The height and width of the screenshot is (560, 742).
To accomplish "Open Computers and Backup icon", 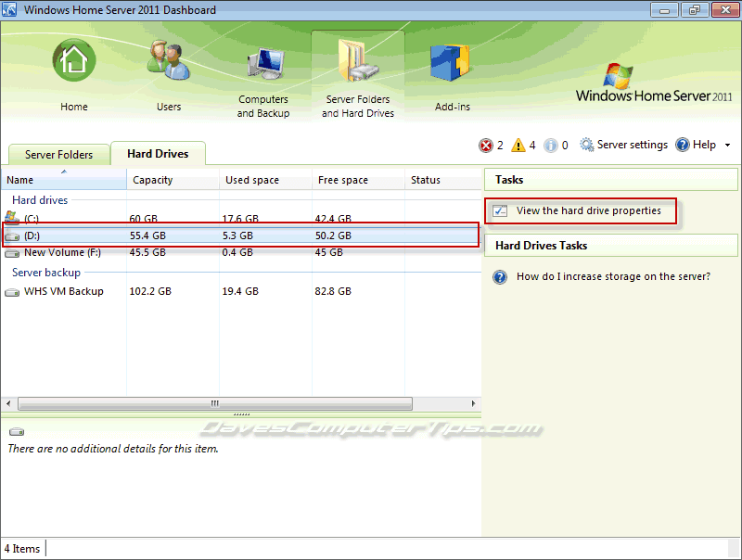I will click(265, 64).
